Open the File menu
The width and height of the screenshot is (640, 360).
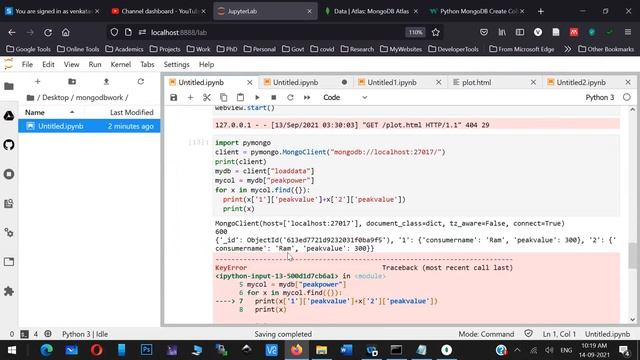(27, 64)
